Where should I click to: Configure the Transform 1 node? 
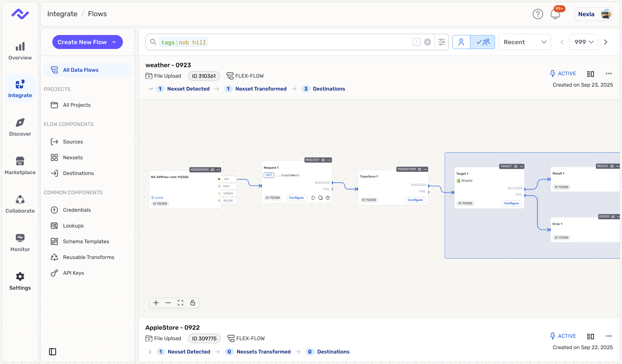[415, 199]
